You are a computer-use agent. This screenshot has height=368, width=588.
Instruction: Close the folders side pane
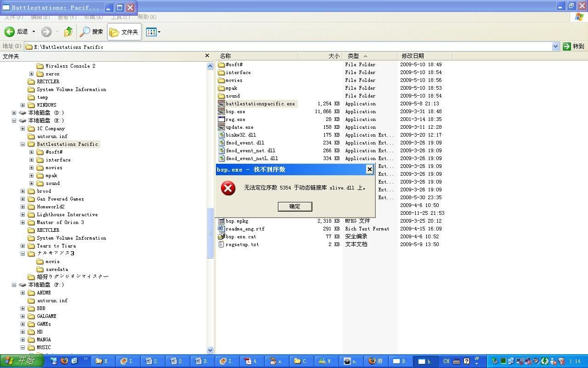click(207, 56)
